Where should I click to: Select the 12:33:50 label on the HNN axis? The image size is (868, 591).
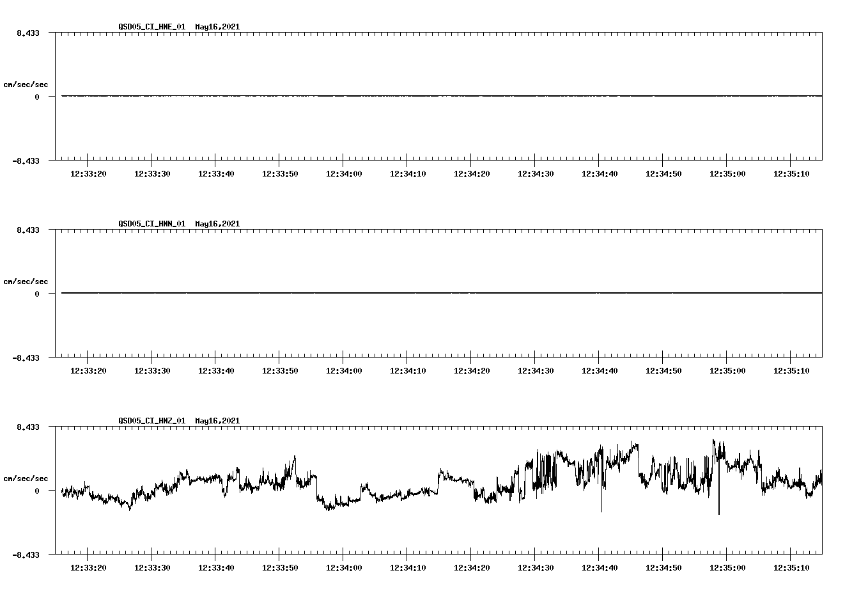(x=280, y=369)
